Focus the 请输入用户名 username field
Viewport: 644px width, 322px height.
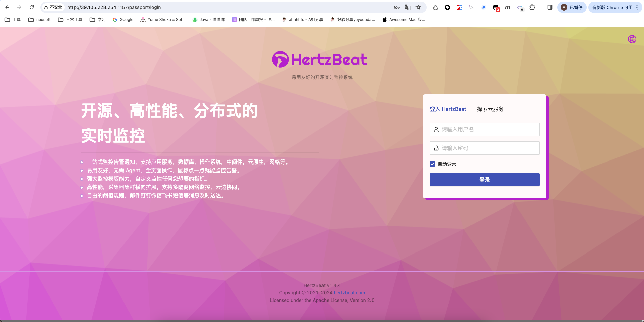click(485, 129)
